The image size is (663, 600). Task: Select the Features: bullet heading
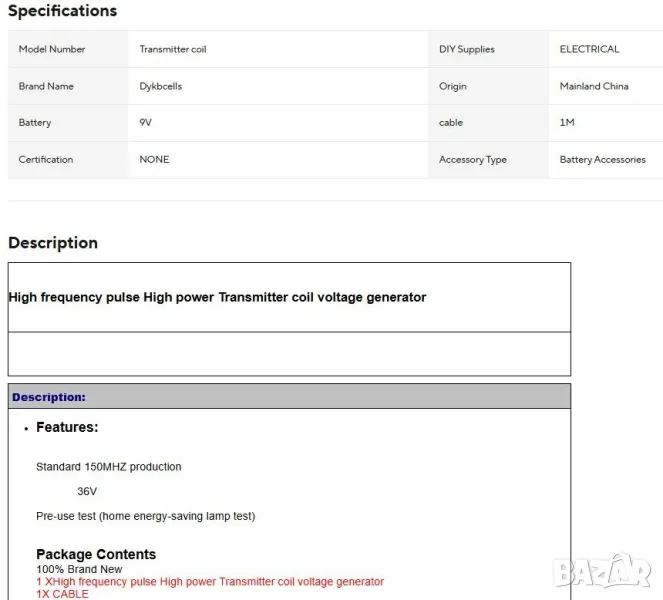coord(67,427)
